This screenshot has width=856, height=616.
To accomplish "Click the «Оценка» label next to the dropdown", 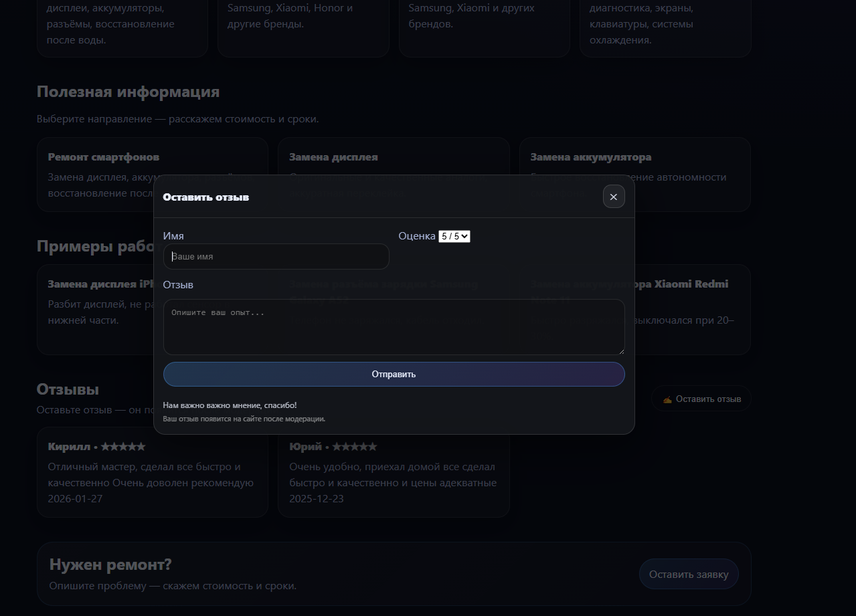I will [x=416, y=236].
